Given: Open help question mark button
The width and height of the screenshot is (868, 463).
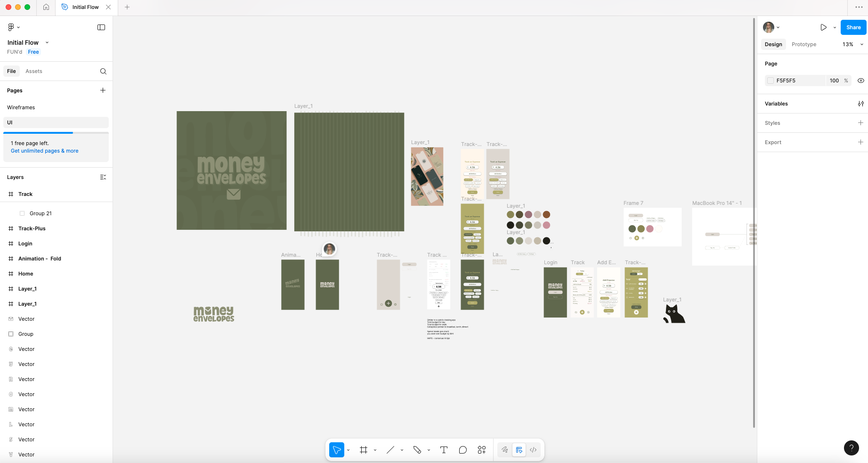Looking at the screenshot, I should click(x=851, y=448).
